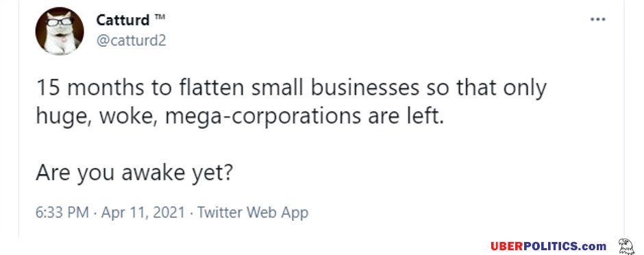Click the blue POLITICS.com text
The height and width of the screenshot is (255, 644).
click(x=565, y=246)
